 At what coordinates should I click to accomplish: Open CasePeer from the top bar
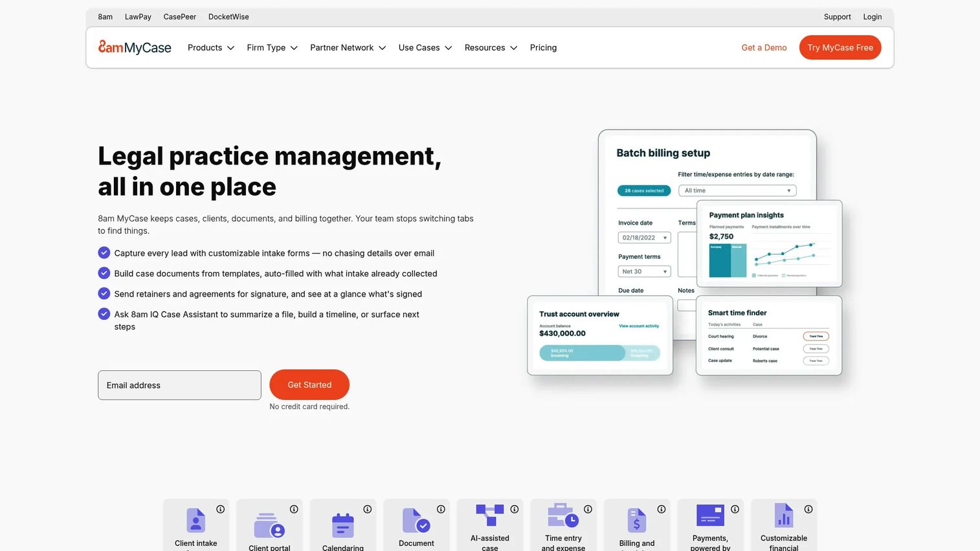180,17
